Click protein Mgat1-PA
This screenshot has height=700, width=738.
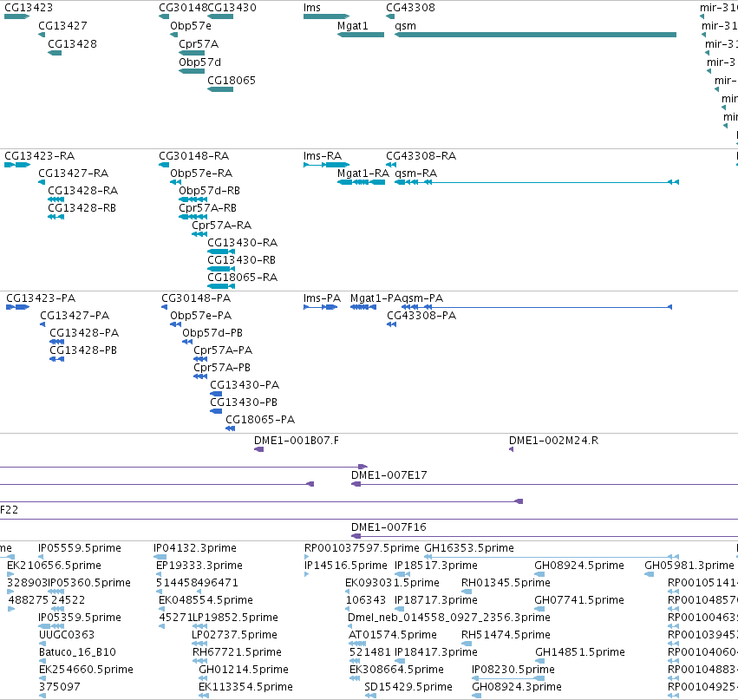pyautogui.click(x=376, y=298)
